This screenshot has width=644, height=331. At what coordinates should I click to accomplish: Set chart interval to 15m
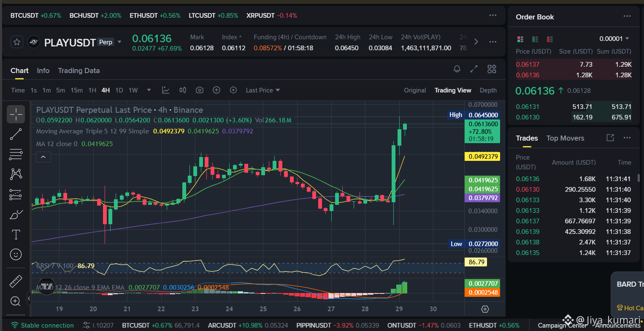pyautogui.click(x=76, y=90)
